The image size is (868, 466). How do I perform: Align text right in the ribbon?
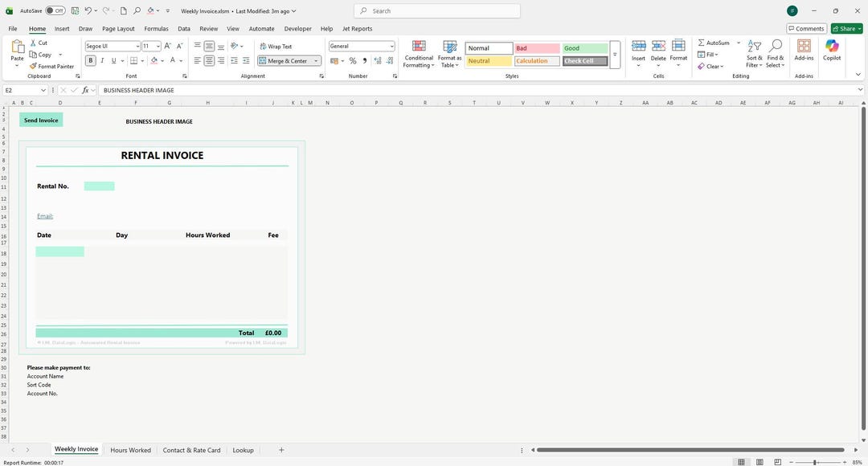pyautogui.click(x=221, y=60)
